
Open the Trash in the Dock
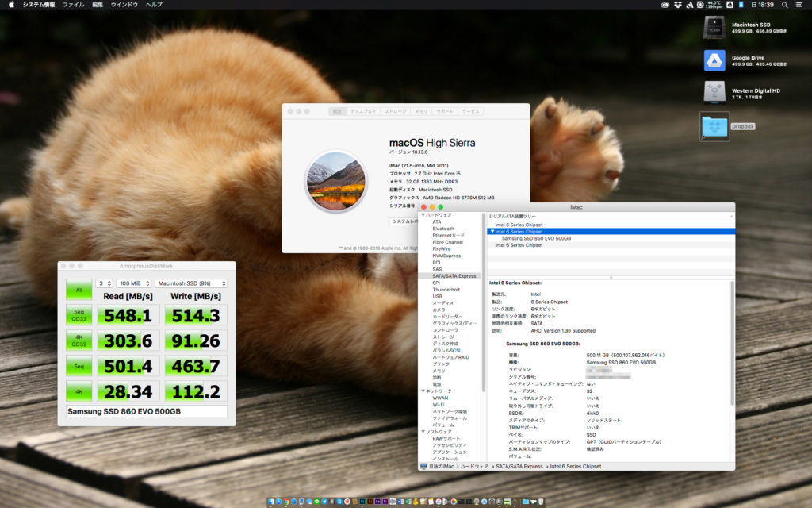541,502
